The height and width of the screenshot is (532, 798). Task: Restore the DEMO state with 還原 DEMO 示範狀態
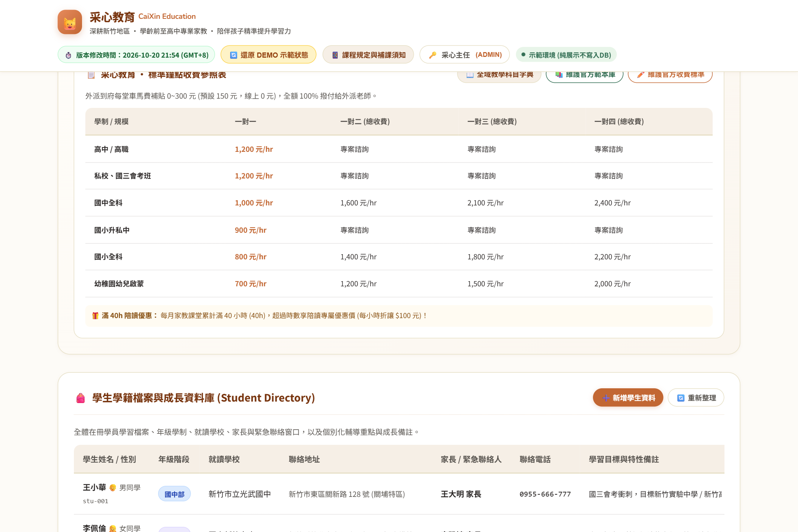pos(268,55)
